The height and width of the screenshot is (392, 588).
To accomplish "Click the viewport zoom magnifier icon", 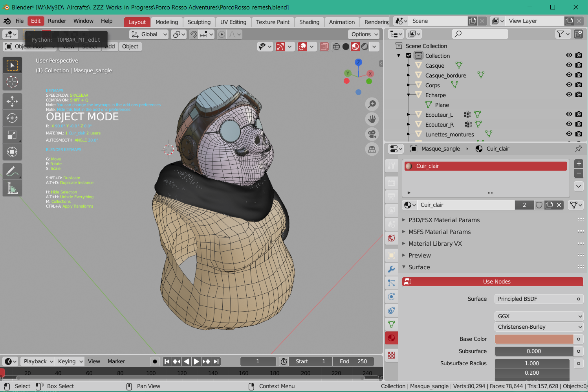I will [x=372, y=104].
